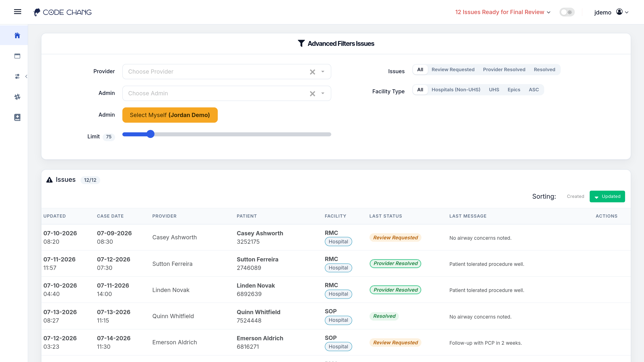Clear the Provider selection with X

point(312,72)
